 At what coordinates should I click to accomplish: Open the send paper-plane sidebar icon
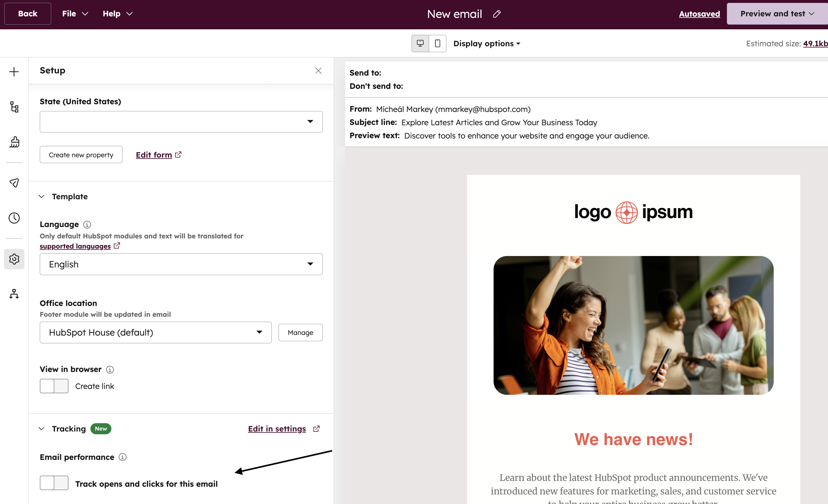[14, 183]
